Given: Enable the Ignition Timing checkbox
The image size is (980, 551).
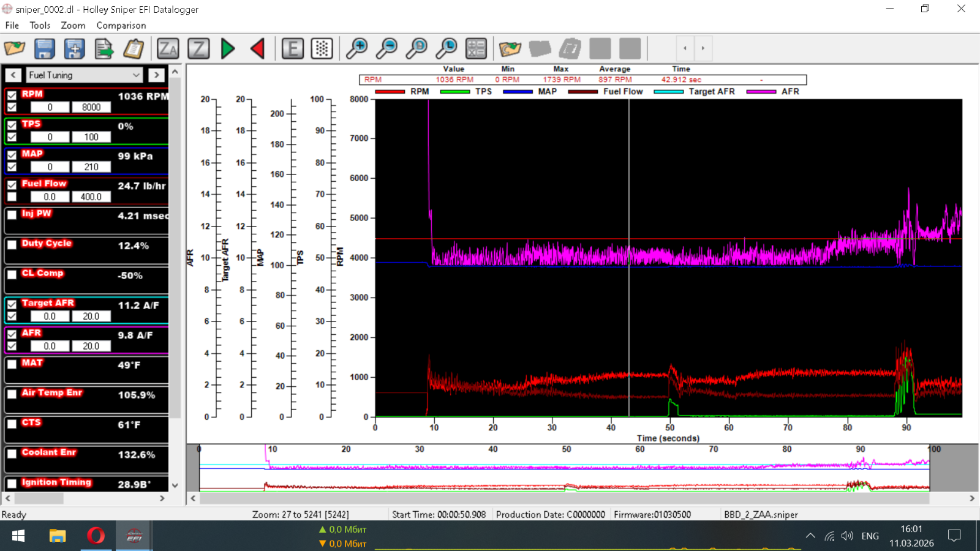Looking at the screenshot, I should (x=12, y=484).
